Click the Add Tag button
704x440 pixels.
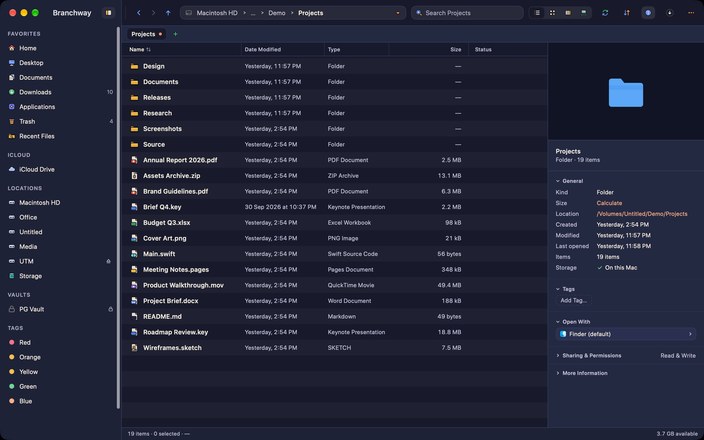pyautogui.click(x=573, y=300)
